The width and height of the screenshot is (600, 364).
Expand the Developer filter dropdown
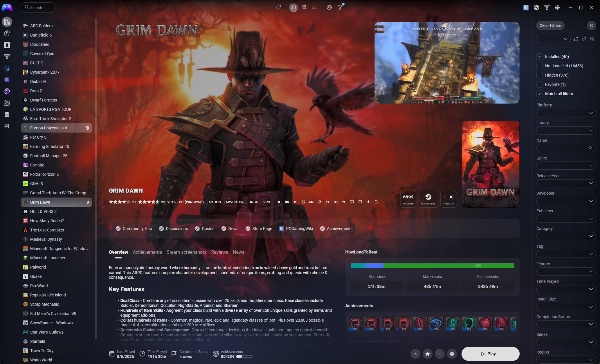(x=566, y=201)
